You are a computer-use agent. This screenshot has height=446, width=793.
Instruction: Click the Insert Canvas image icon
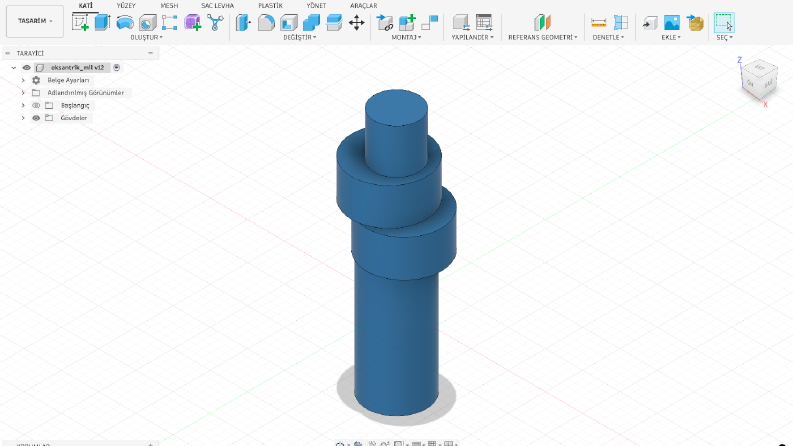pos(672,22)
